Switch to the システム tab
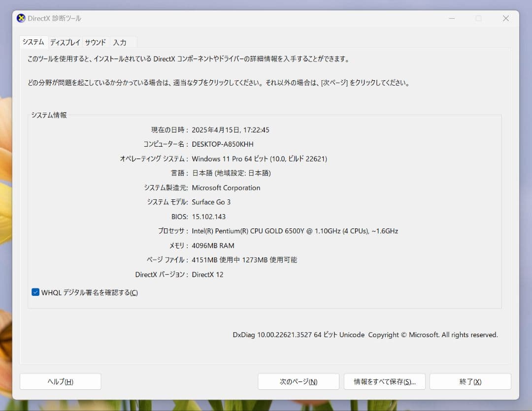Screen dimensions: 532x411 click(x=33, y=42)
